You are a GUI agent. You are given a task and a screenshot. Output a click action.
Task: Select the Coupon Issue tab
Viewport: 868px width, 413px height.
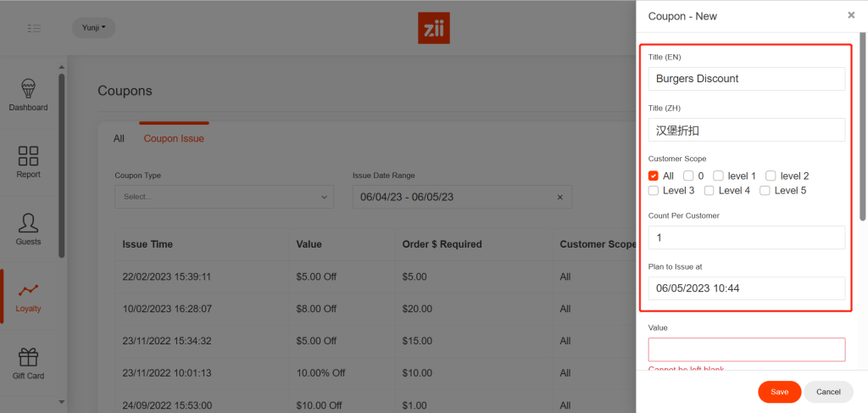pos(174,138)
